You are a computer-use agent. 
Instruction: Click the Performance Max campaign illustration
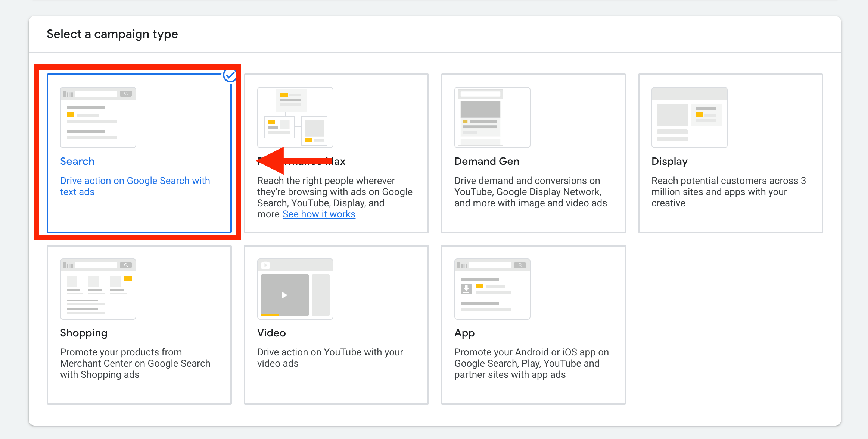click(x=295, y=117)
